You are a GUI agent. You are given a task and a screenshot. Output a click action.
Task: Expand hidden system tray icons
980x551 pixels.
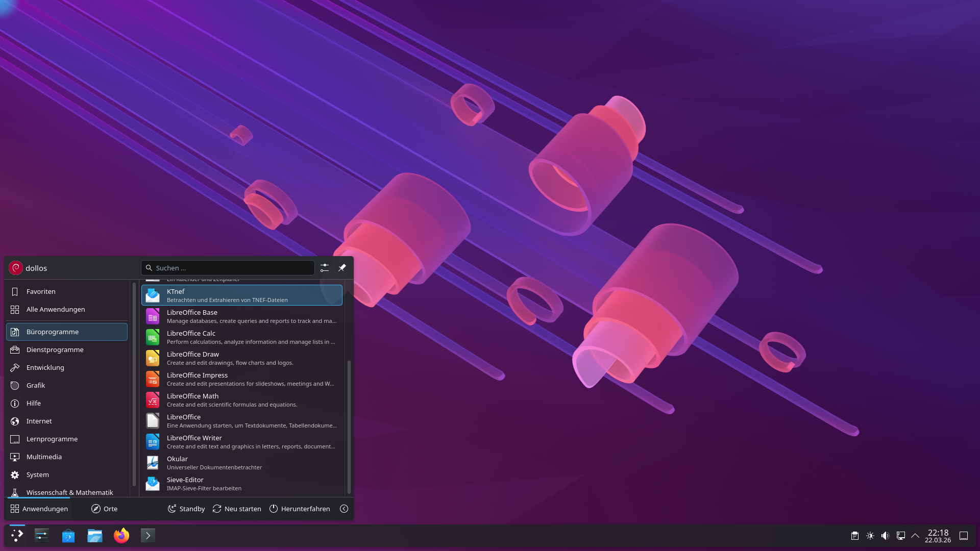[x=915, y=536]
